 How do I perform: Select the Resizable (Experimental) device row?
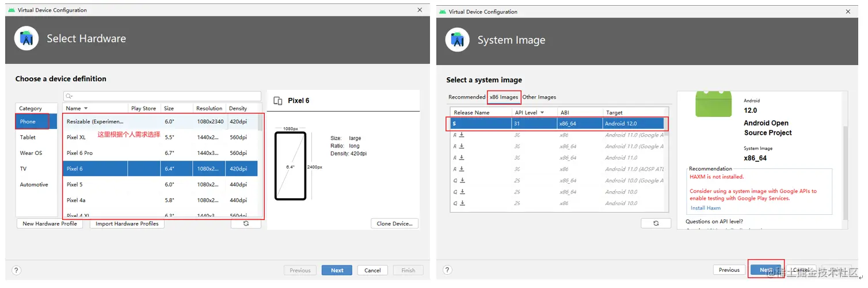pyautogui.click(x=160, y=122)
